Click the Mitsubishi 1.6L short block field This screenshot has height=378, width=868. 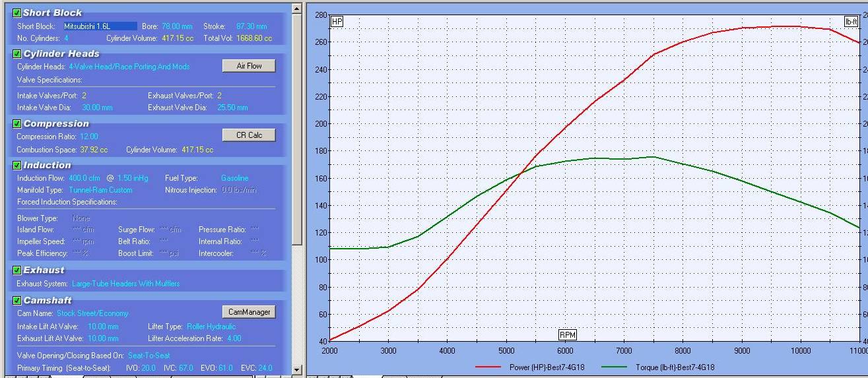tap(100, 26)
